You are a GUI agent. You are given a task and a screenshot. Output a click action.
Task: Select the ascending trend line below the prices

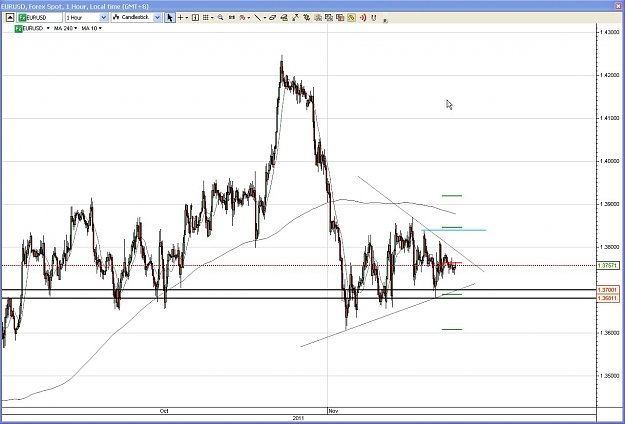pos(389,314)
